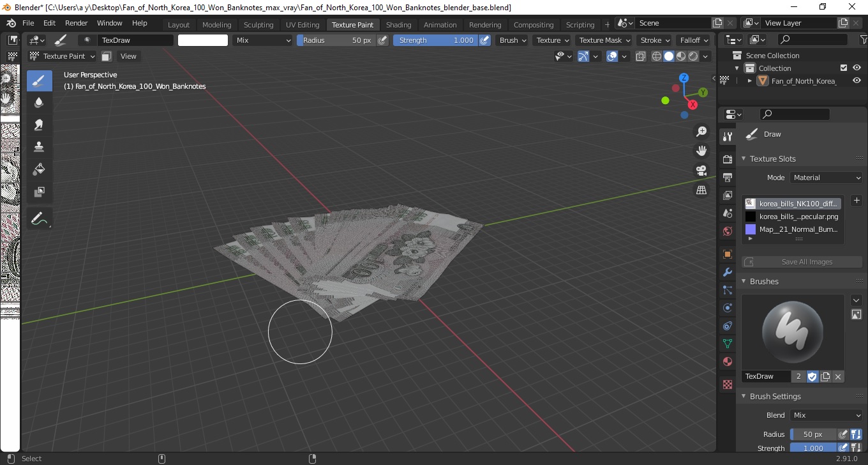Toggle show gizmos button

[583, 56]
